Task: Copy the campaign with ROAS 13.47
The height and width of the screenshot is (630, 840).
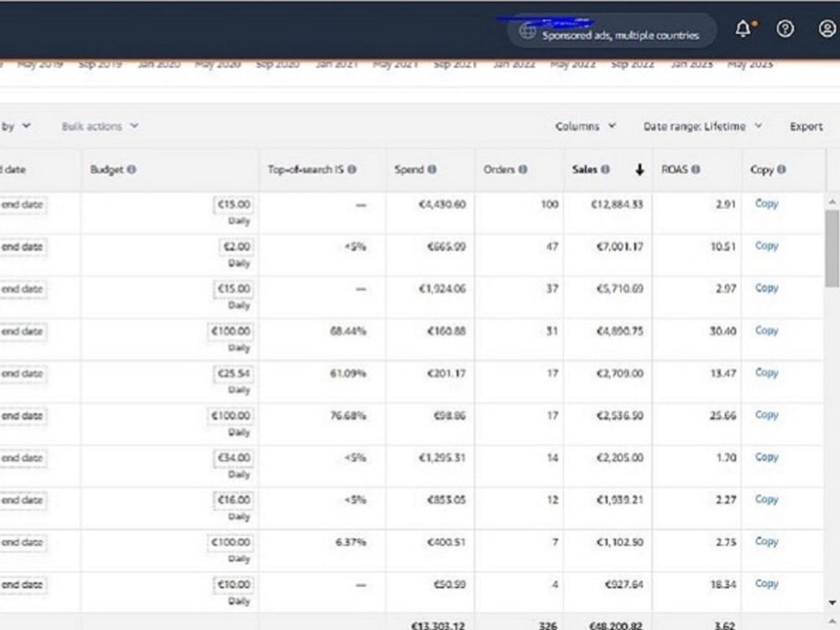Action: 767,373
